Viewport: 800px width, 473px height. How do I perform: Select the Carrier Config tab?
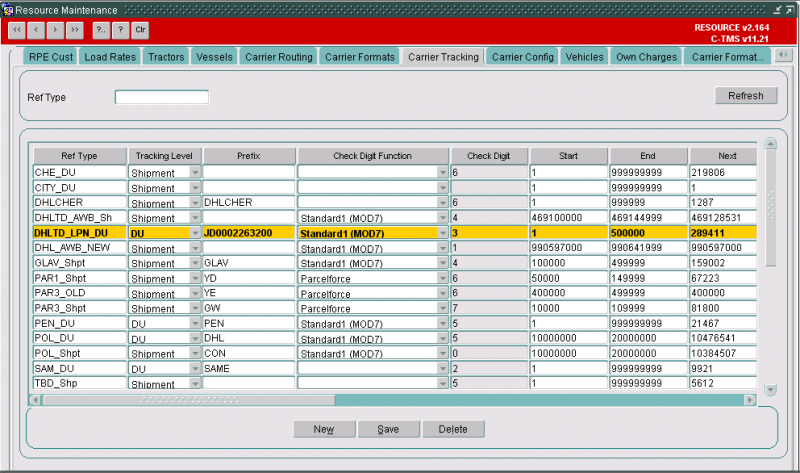click(x=522, y=57)
